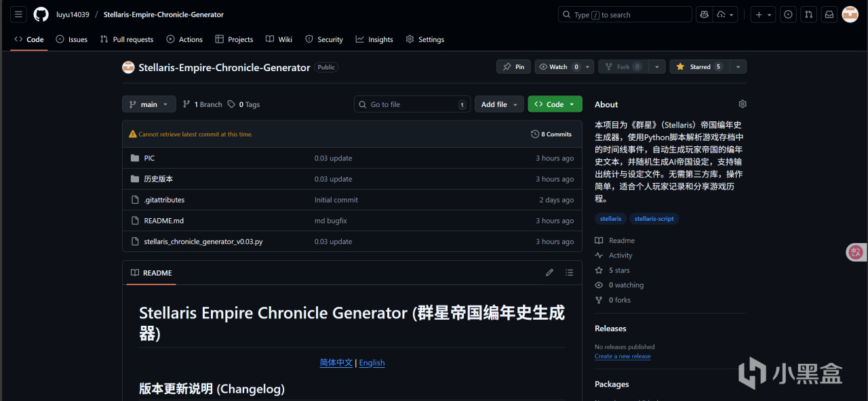Go to GitHub home via Octocat logo

(x=41, y=14)
